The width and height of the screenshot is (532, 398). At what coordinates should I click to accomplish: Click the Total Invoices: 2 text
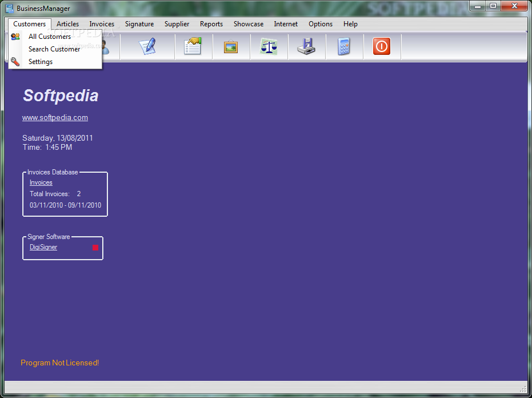tap(55, 194)
